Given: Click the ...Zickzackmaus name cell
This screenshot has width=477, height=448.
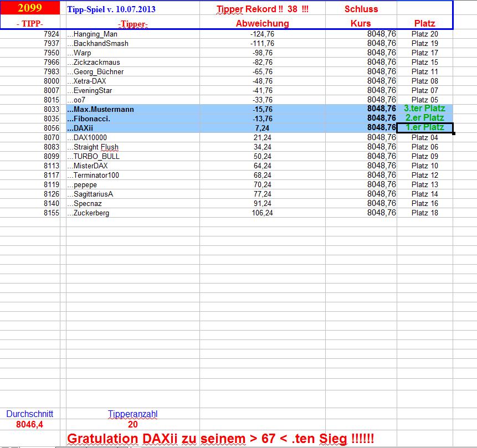Looking at the screenshot, I should (132, 63).
